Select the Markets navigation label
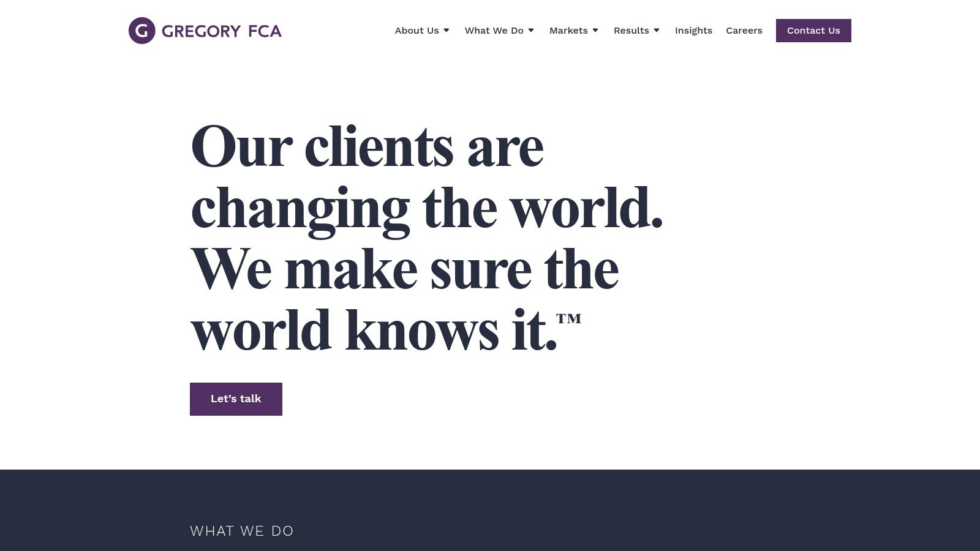 pos(568,31)
